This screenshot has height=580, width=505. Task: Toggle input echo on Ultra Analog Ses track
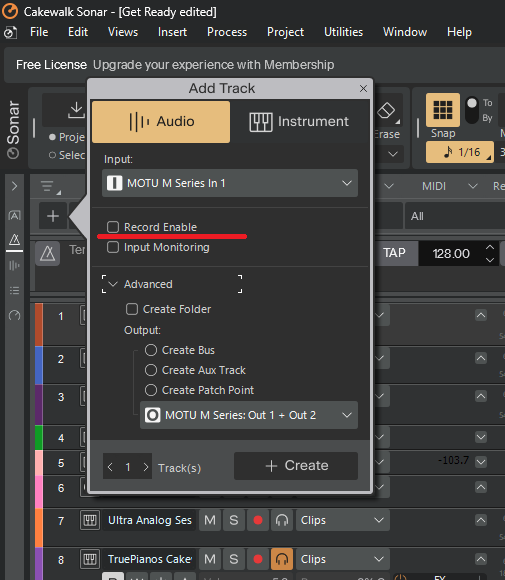(282, 520)
